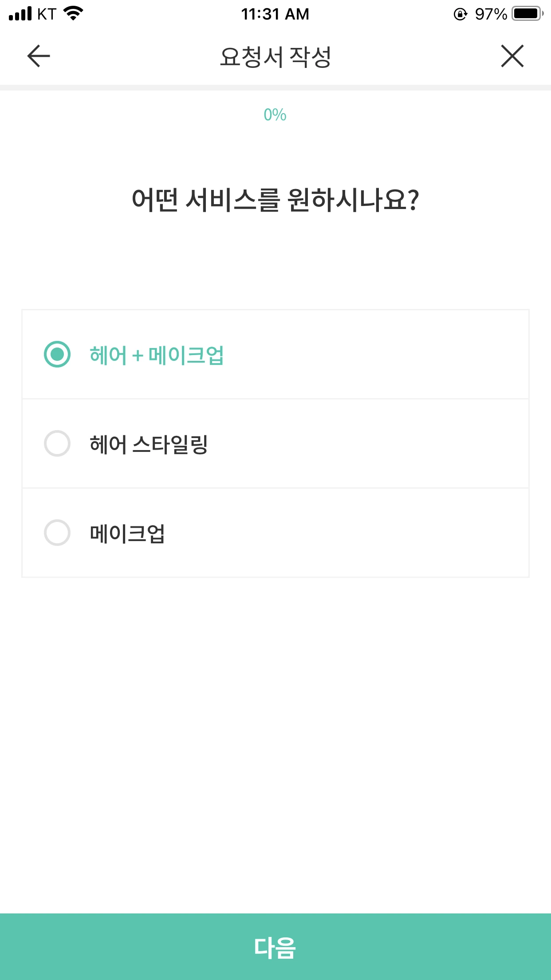The image size is (551, 980).
Task: Tap the green 헤어 + 메이크업 label text
Action: click(157, 355)
